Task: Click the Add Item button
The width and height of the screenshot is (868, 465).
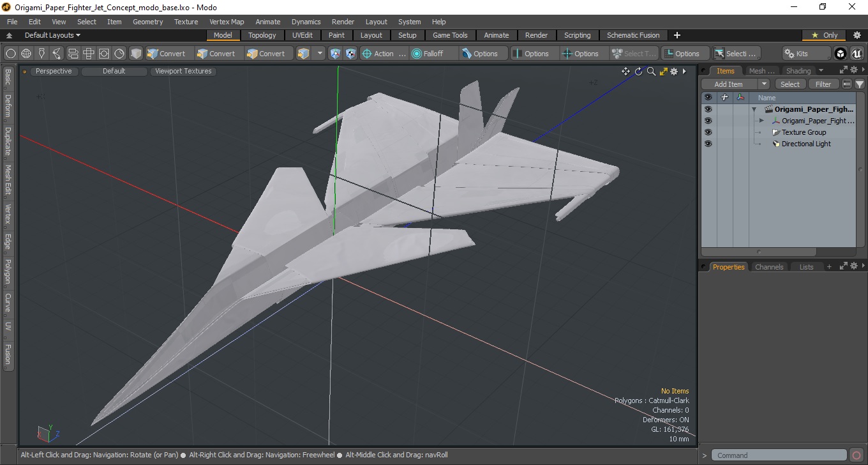Action: 729,84
